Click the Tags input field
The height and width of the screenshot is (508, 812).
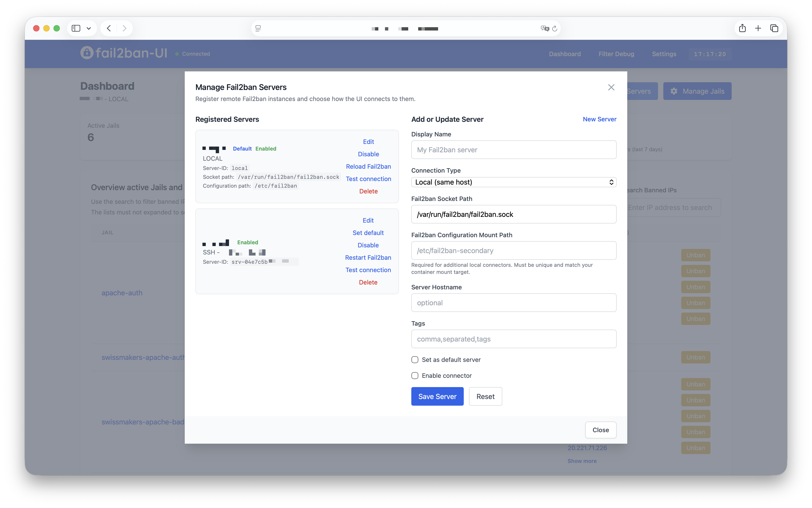coord(514,339)
